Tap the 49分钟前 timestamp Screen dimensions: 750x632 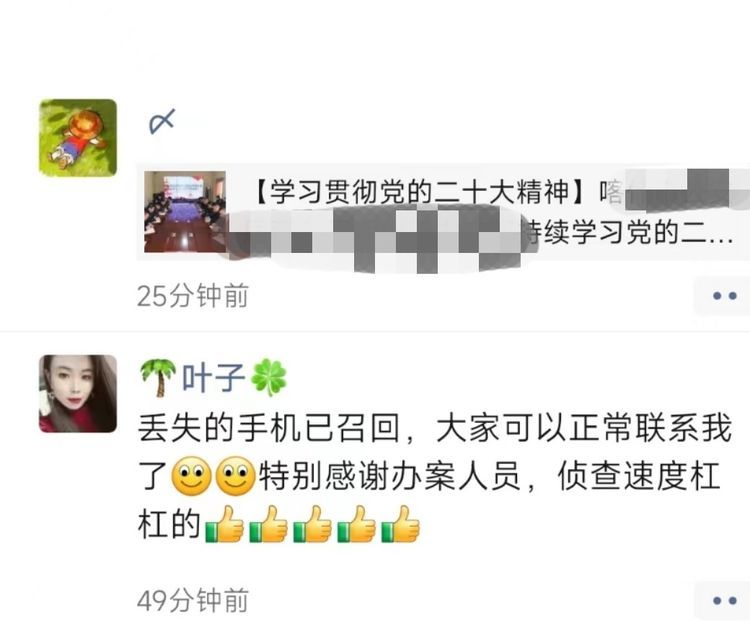193,600
